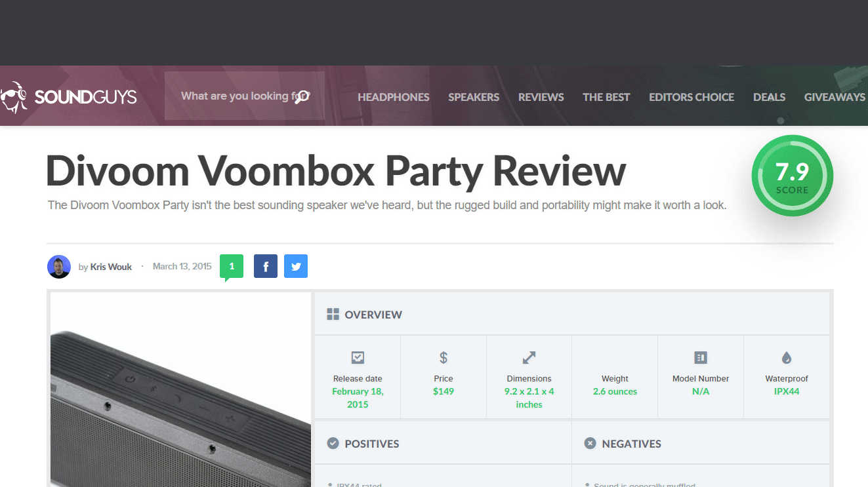
Task: Open the Editors Choice page
Action: (692, 97)
